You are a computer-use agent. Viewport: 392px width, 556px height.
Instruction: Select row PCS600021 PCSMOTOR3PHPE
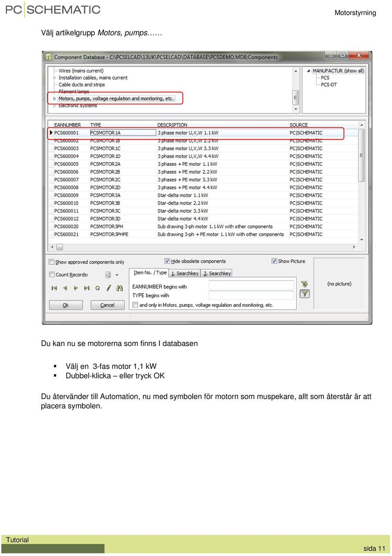pos(203,234)
